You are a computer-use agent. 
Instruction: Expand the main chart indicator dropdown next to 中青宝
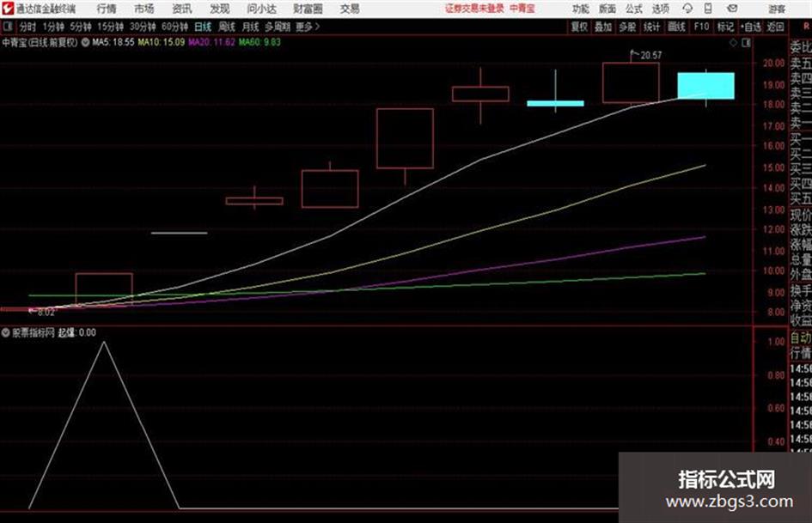[85, 42]
